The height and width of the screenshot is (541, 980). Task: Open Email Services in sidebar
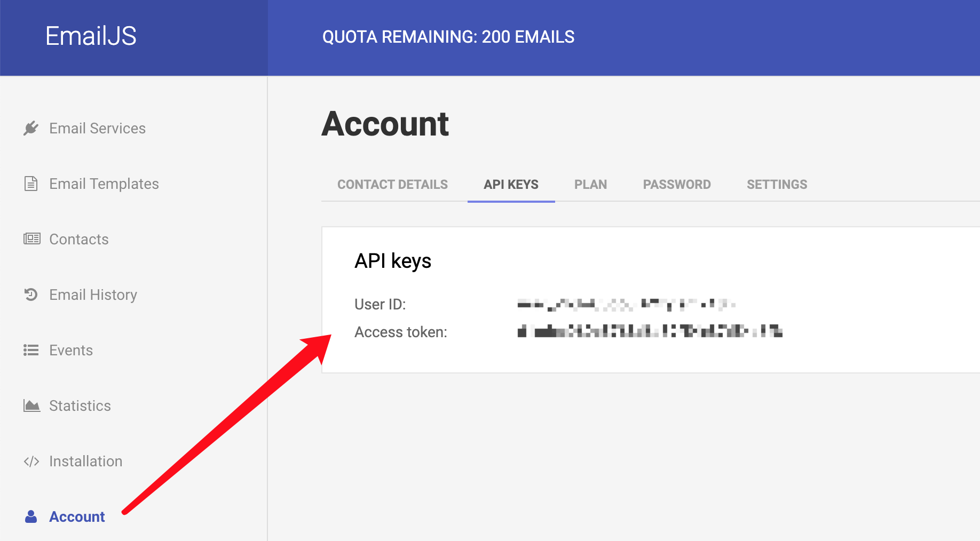(97, 128)
